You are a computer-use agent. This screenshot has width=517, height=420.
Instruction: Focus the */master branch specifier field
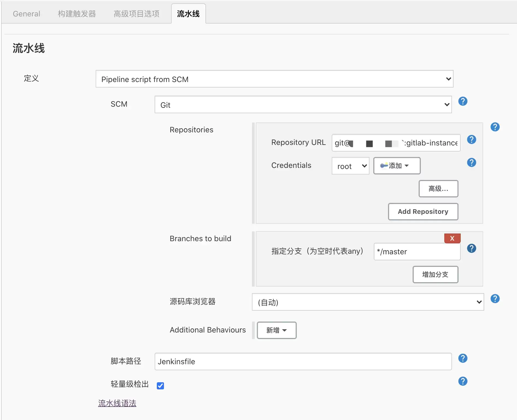tap(417, 252)
